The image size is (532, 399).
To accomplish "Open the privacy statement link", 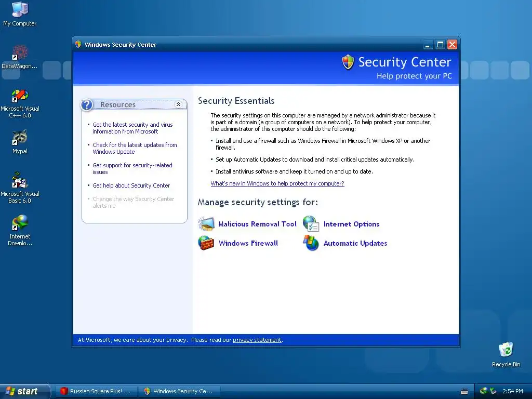I will 257,340.
